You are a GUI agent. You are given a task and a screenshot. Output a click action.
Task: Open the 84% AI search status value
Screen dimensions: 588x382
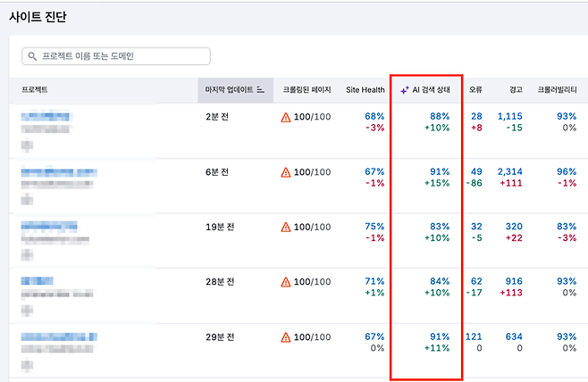click(x=440, y=281)
